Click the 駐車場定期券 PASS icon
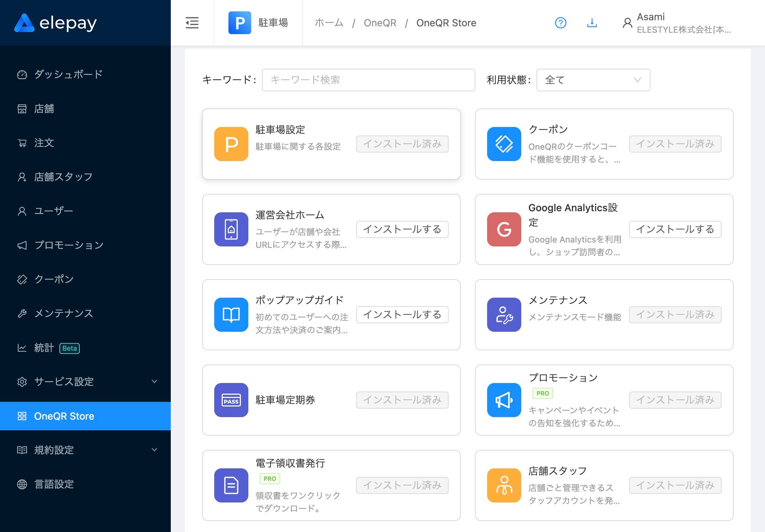 click(231, 400)
